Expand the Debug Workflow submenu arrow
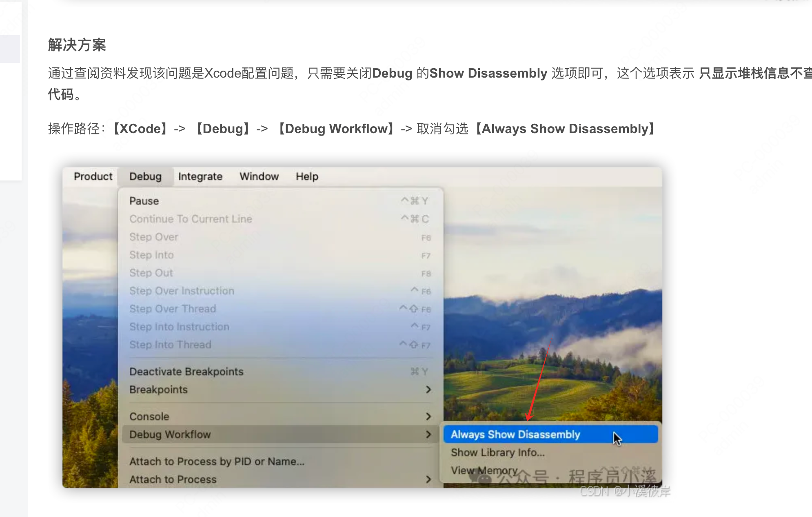Viewport: 812px width, 517px height. (x=428, y=435)
